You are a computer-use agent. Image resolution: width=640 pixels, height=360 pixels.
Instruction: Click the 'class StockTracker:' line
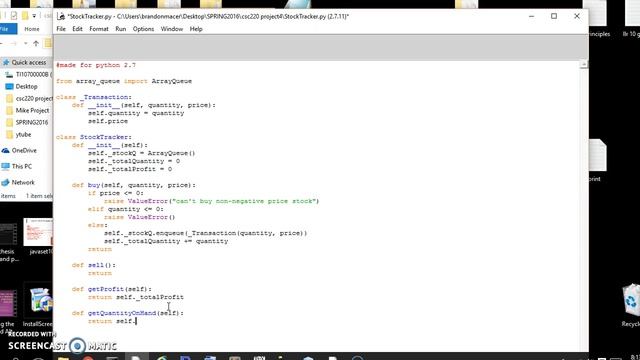[94, 137]
